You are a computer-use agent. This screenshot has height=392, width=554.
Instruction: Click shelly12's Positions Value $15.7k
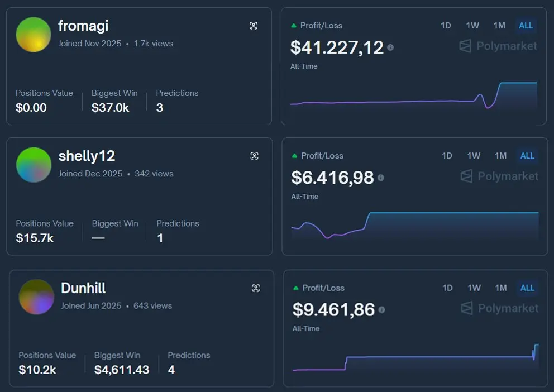click(x=35, y=238)
